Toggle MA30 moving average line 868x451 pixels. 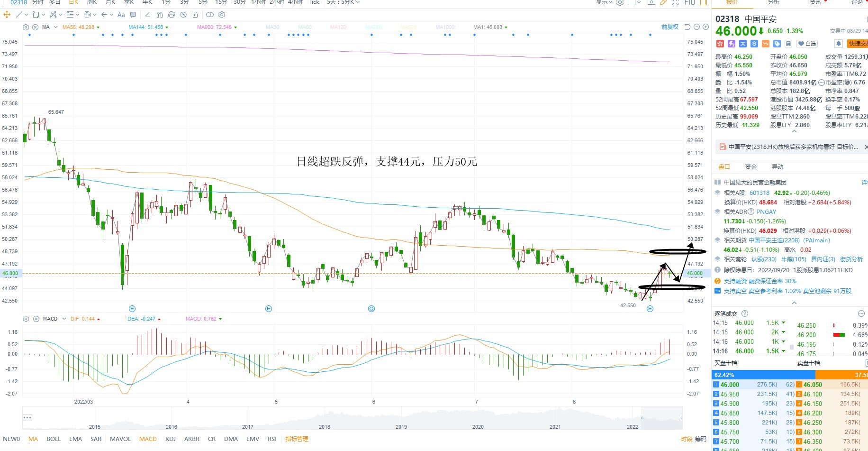[273, 27]
